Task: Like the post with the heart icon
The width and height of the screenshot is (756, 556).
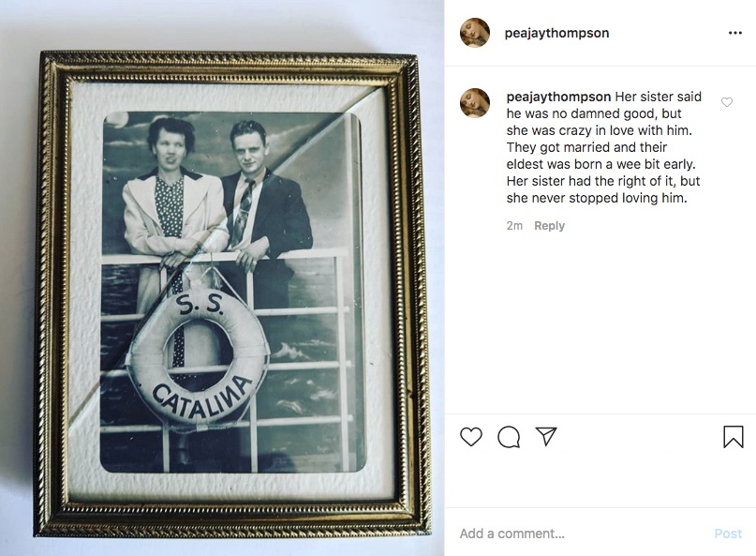Action: [471, 437]
